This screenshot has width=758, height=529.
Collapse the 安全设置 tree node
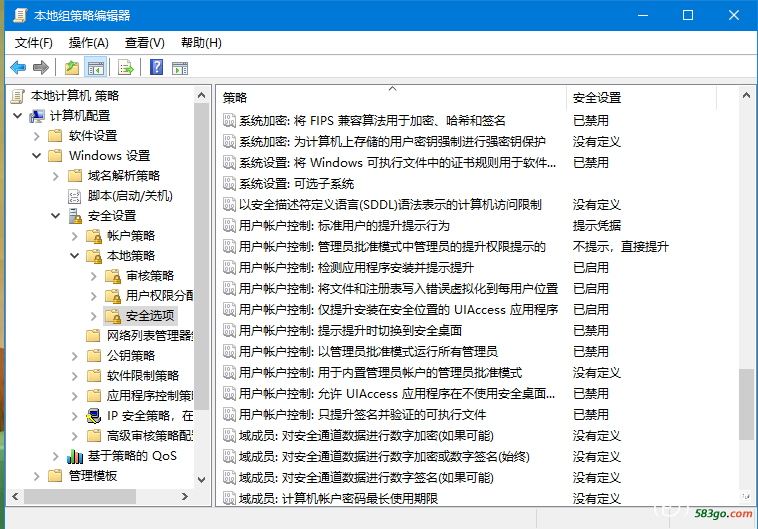tap(56, 216)
